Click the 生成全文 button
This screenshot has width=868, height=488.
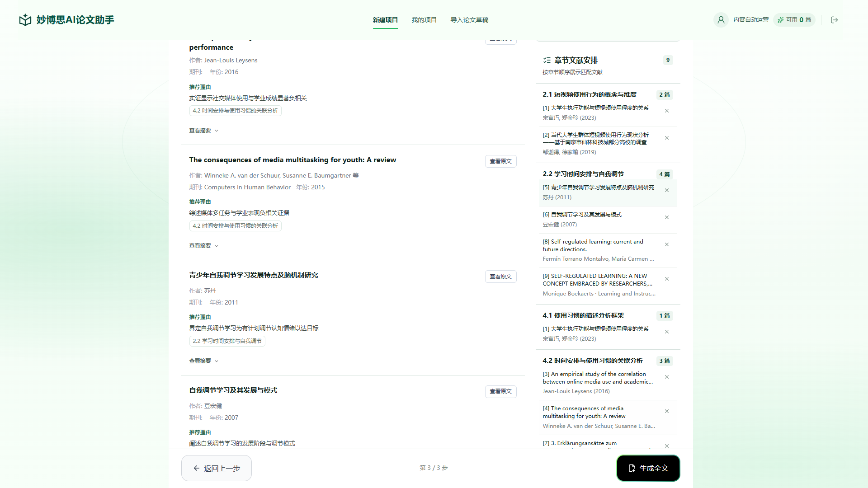648,468
